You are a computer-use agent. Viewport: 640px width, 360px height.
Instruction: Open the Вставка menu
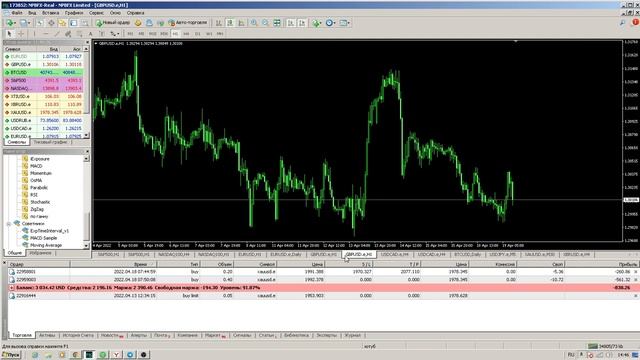(51, 13)
